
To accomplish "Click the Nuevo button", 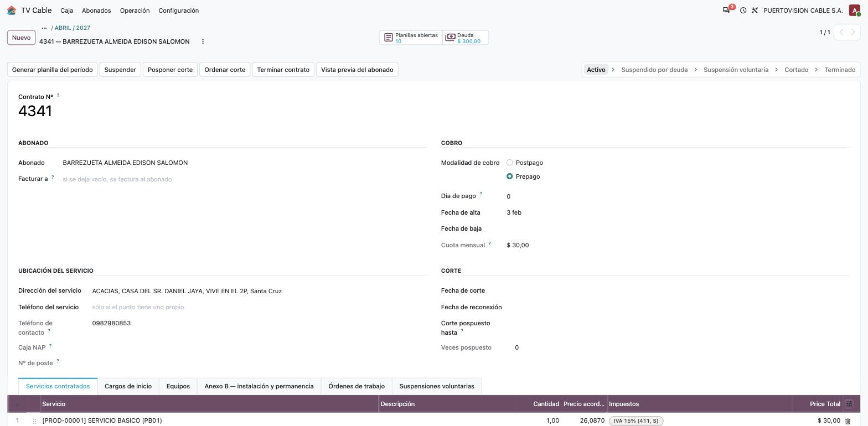I will [21, 38].
